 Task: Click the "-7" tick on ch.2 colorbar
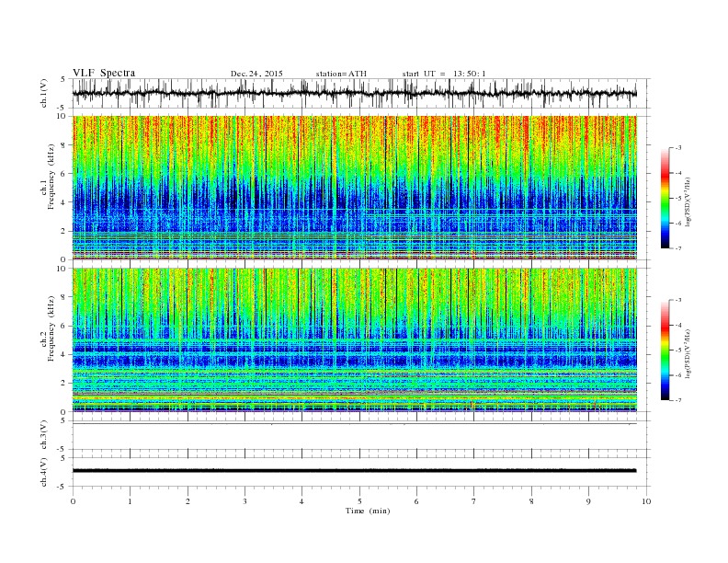pyautogui.click(x=678, y=400)
